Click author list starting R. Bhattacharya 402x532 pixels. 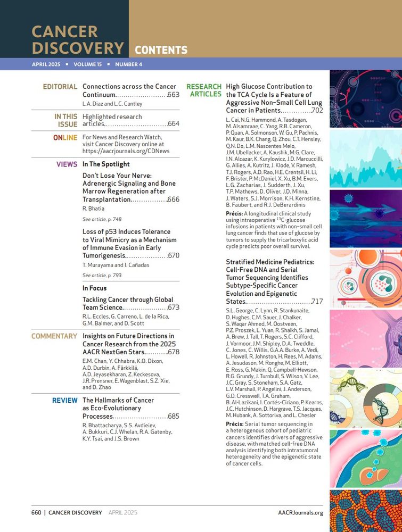[127, 432]
